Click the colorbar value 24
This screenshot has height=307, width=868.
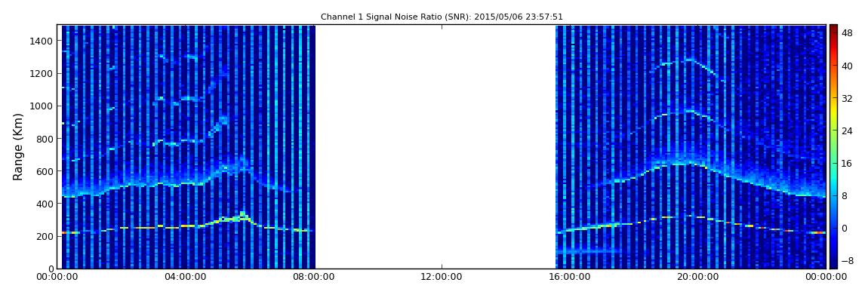click(x=847, y=131)
